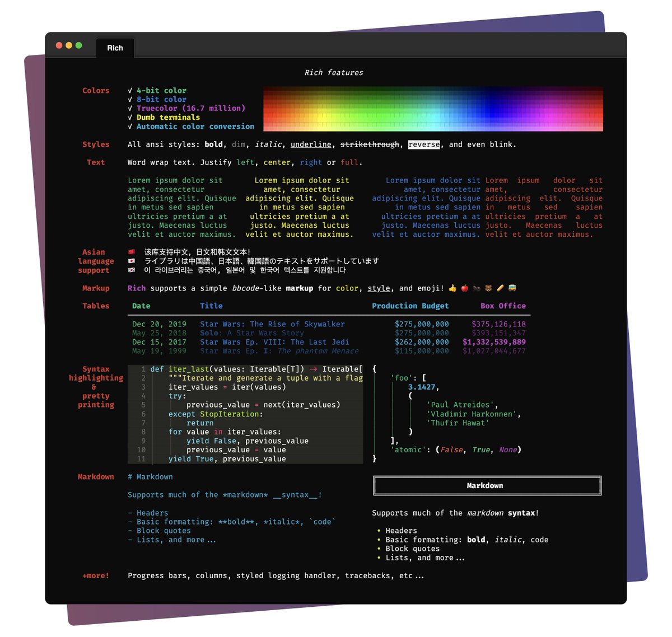Click 'except StopIteration:' code line
Viewport: 672px width, 637px height.
[x=216, y=414]
